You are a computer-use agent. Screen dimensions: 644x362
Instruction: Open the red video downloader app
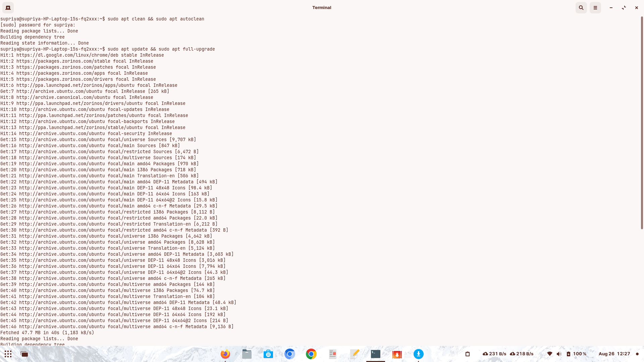[397, 354]
